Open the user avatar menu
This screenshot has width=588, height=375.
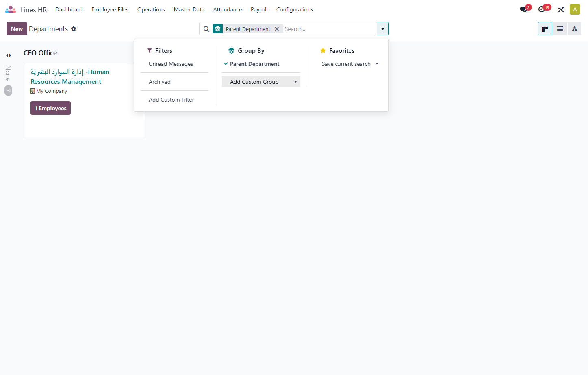[x=575, y=9]
